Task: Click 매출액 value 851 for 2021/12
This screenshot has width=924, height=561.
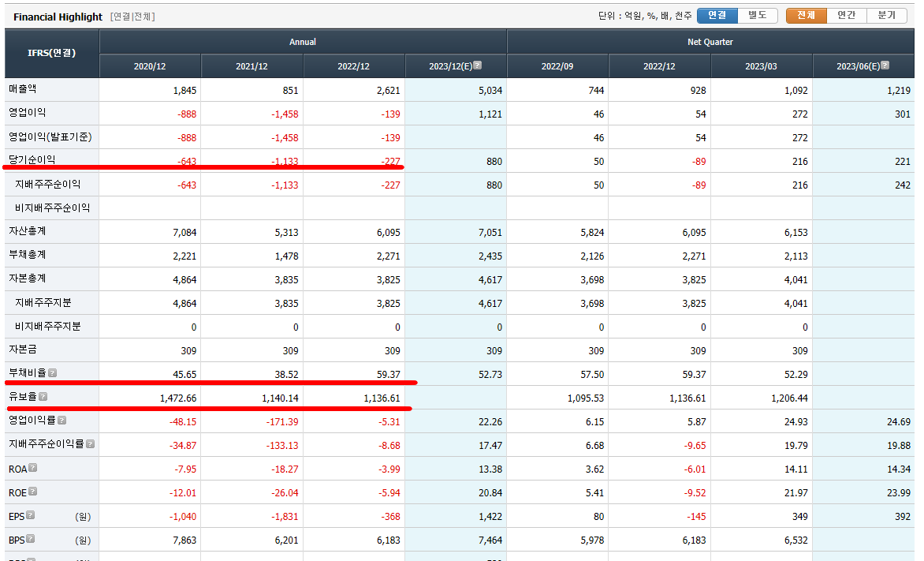Action: tap(290, 90)
